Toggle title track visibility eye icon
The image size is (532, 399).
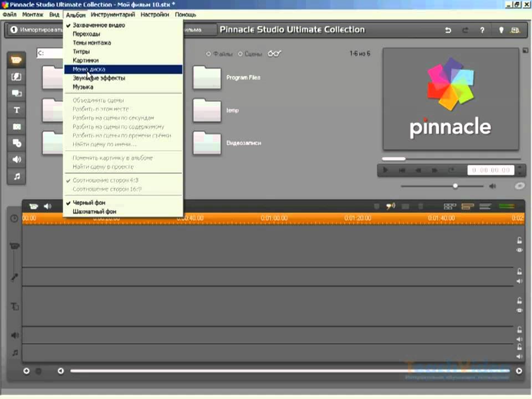click(519, 310)
